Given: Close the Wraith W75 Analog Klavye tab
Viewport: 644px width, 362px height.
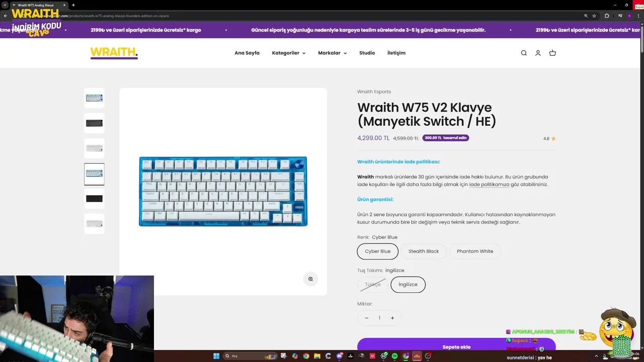Looking at the screenshot, I should tap(64, 5).
